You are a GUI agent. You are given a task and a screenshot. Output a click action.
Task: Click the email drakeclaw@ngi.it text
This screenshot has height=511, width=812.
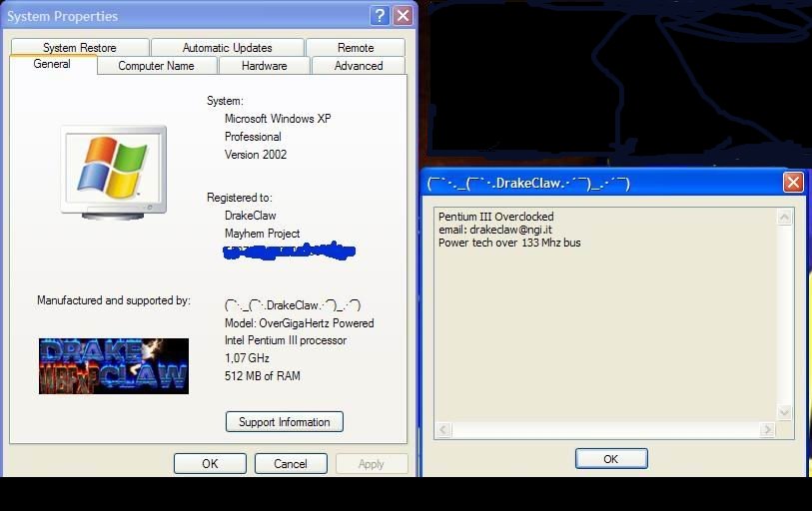click(495, 230)
